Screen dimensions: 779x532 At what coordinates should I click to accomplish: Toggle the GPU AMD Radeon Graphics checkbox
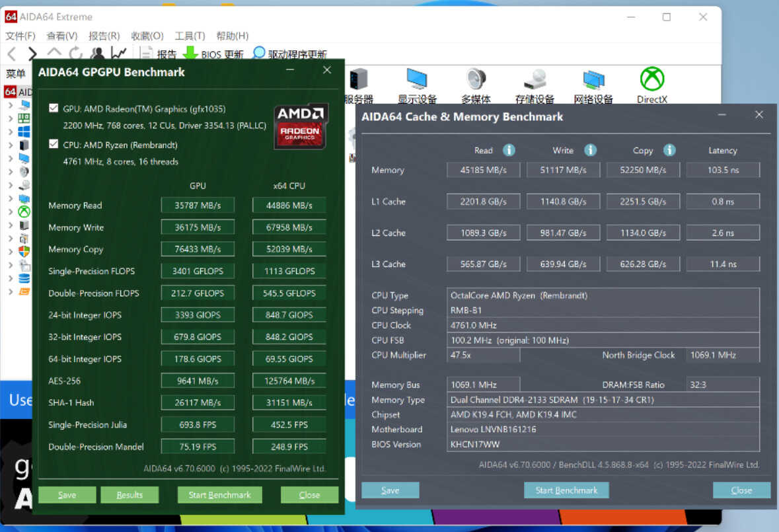pos(54,108)
